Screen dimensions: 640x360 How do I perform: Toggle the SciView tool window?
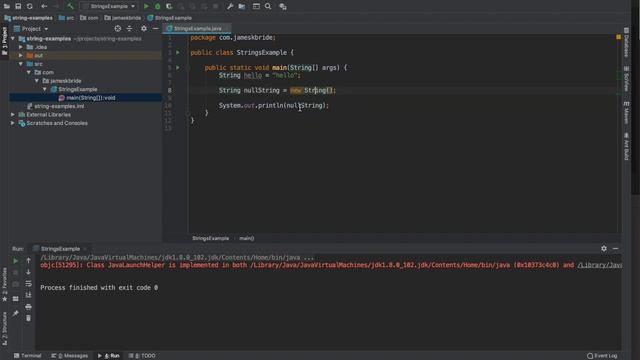click(x=626, y=79)
